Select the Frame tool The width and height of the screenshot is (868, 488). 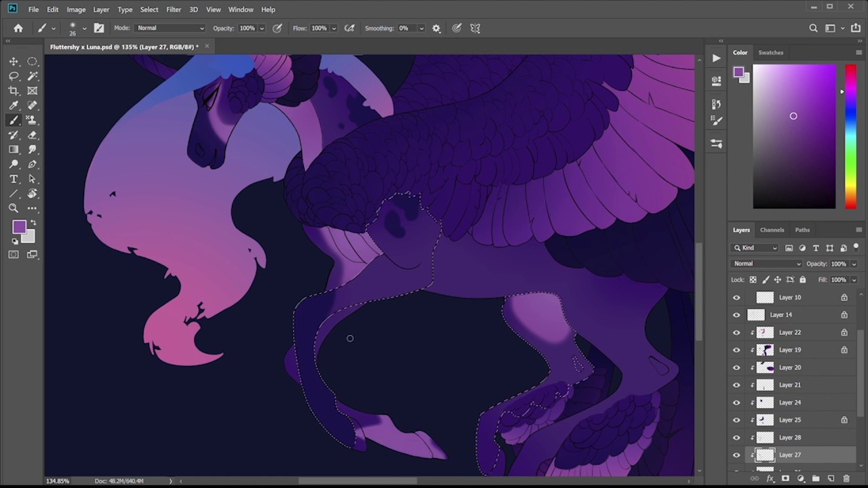32,91
